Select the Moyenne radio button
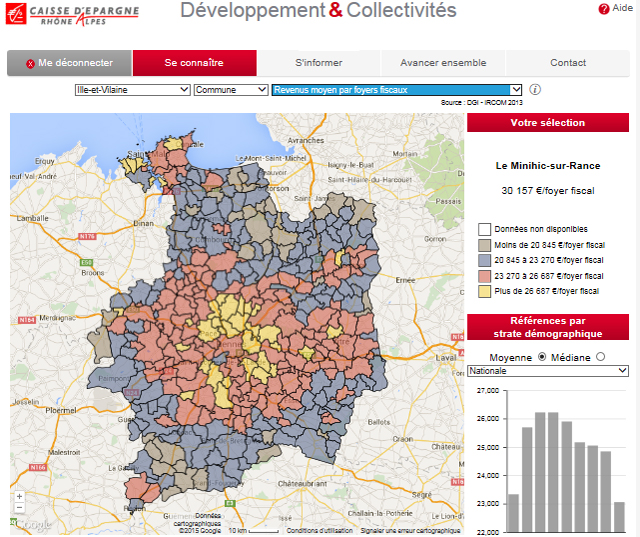Image resolution: width=640 pixels, height=537 pixels. [x=542, y=357]
